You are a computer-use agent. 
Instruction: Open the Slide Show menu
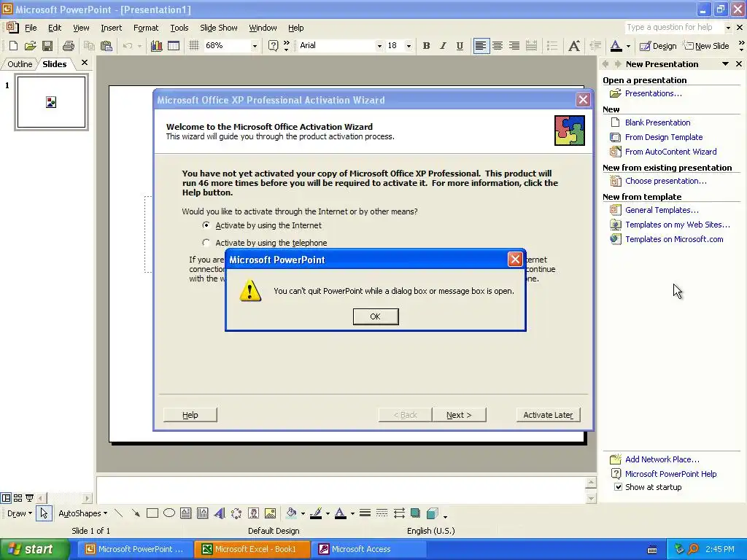click(219, 28)
